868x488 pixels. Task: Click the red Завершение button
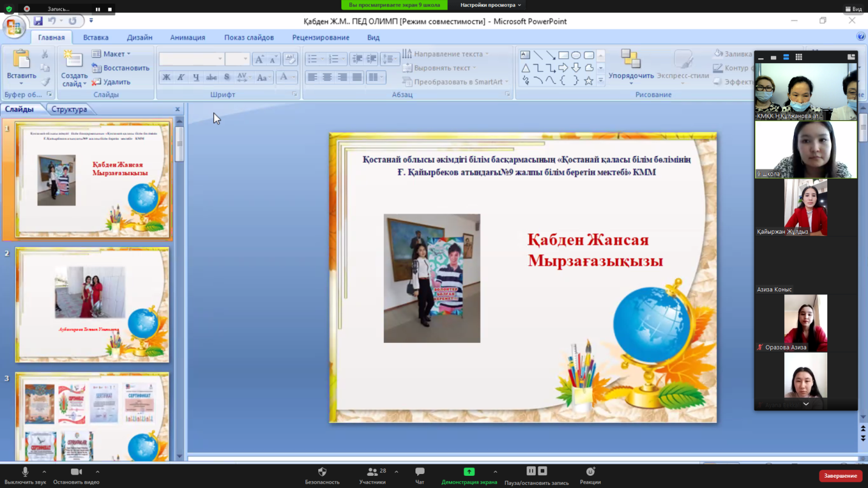coord(840,476)
